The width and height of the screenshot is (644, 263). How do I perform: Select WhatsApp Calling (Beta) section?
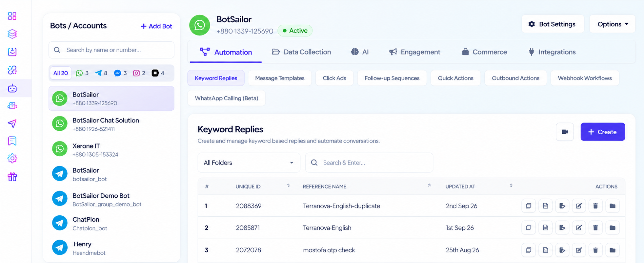[226, 98]
